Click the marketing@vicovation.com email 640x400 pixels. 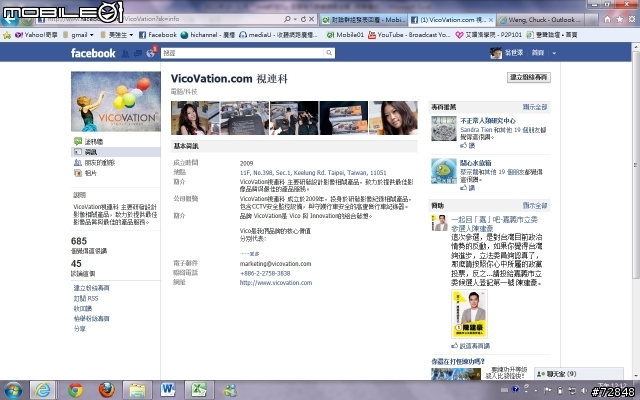point(276,264)
